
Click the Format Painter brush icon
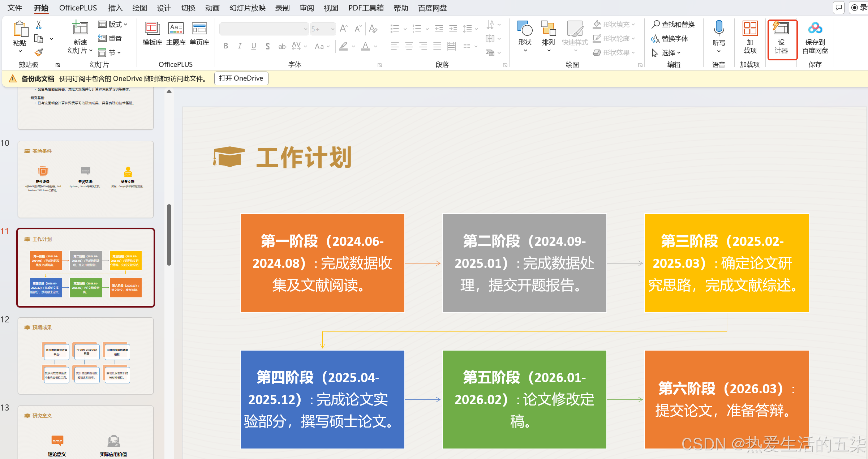[39, 53]
